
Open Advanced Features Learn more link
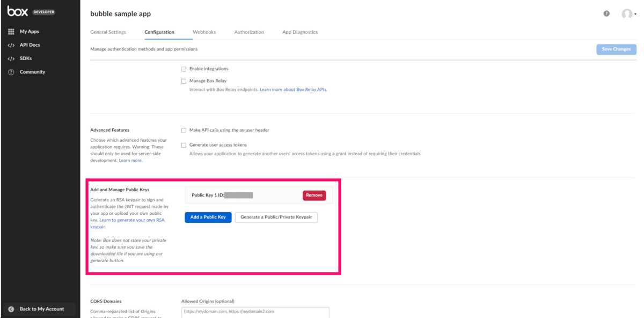(x=130, y=161)
